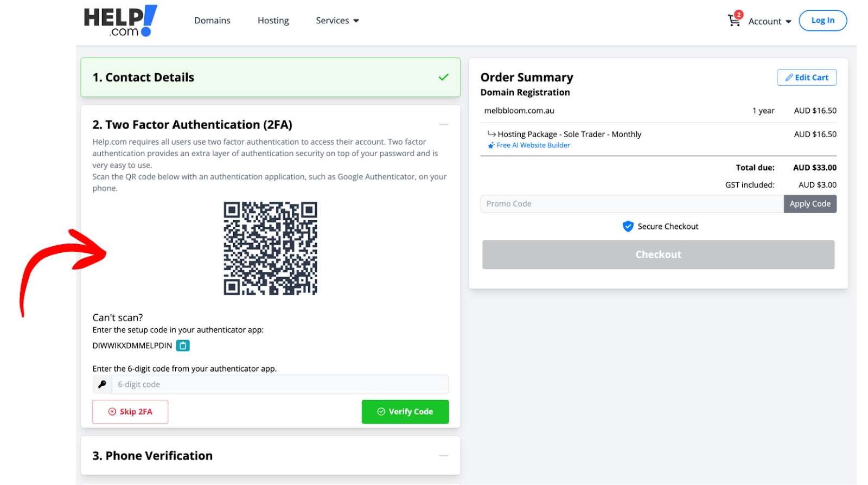Viewport: 868px width, 485px height.
Task: Open the Free AI Website Builder link
Action: 533,145
